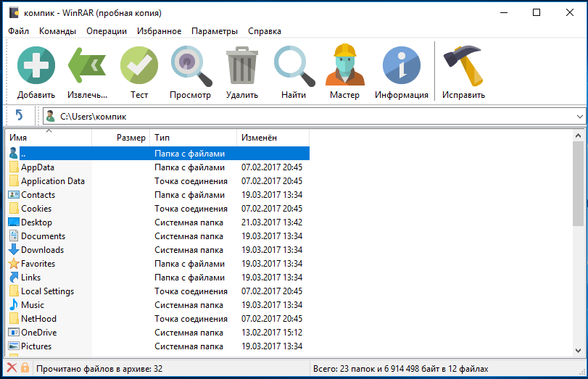The width and height of the screenshot is (588, 379).
Task: Click the Contacts folder icon
Action: click(x=14, y=194)
